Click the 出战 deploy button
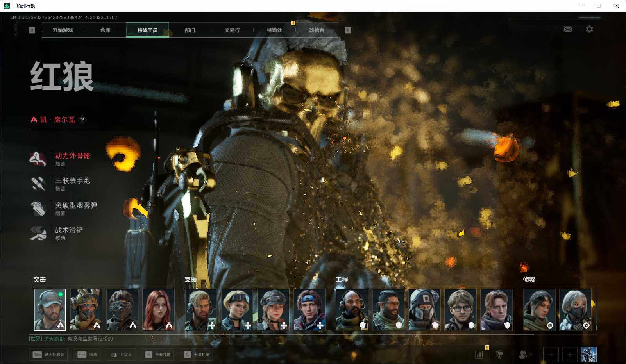Screen dimensions: 626x364 (87, 355)
